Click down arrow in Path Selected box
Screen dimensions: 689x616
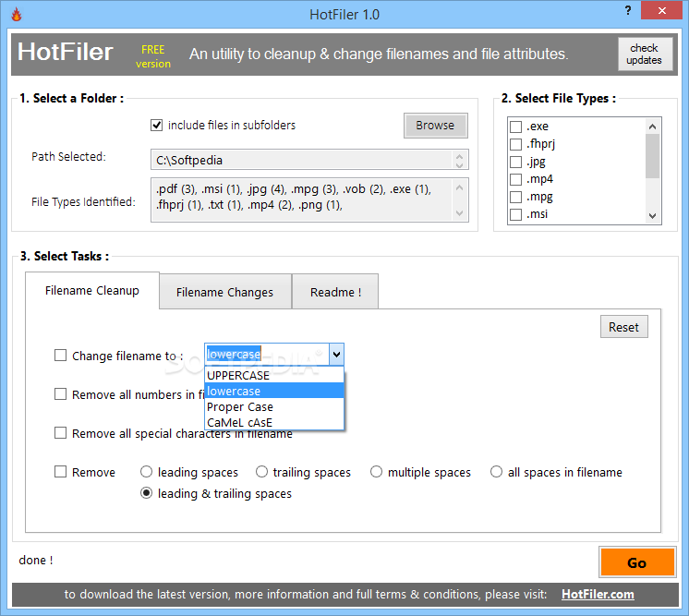click(459, 165)
